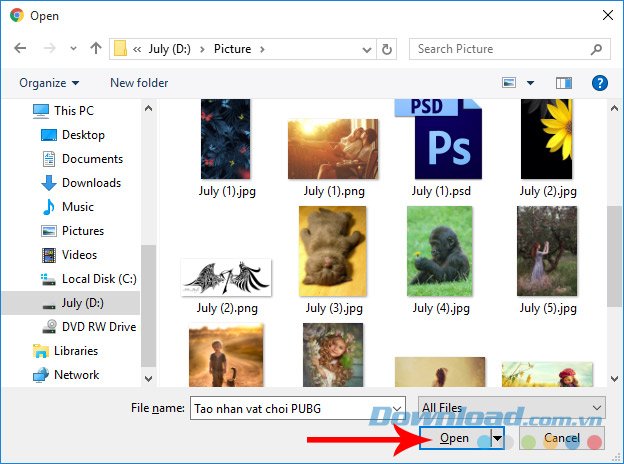Click the Videos film icon in sidebar
This screenshot has width=624, height=464.
click(x=49, y=255)
